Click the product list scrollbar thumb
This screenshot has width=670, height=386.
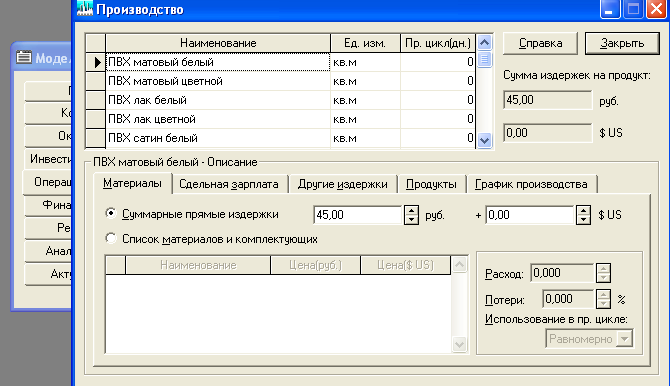click(x=484, y=59)
